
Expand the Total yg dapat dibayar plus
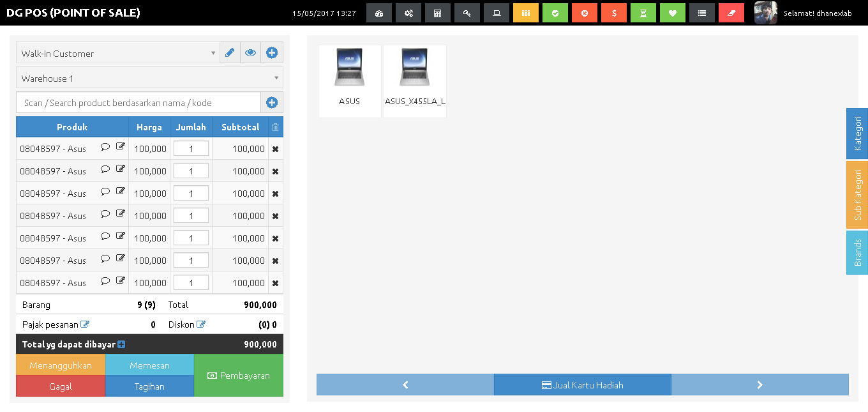(121, 344)
